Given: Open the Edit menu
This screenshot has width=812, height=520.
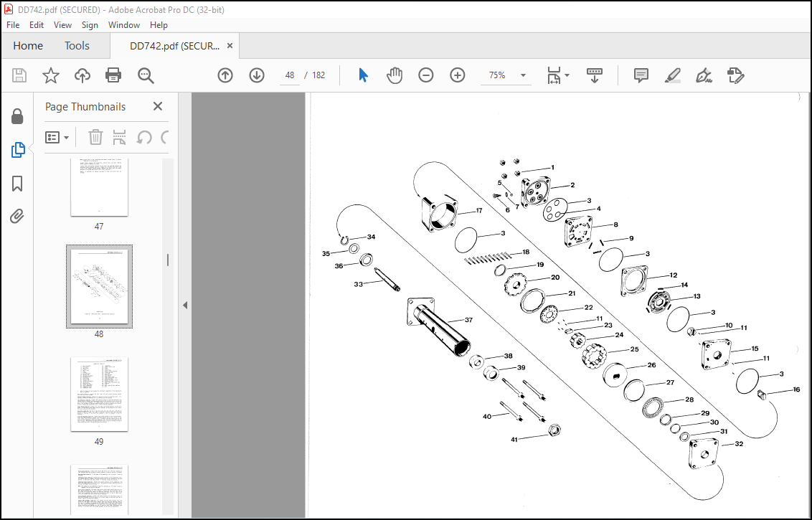Looking at the screenshot, I should click(x=37, y=25).
